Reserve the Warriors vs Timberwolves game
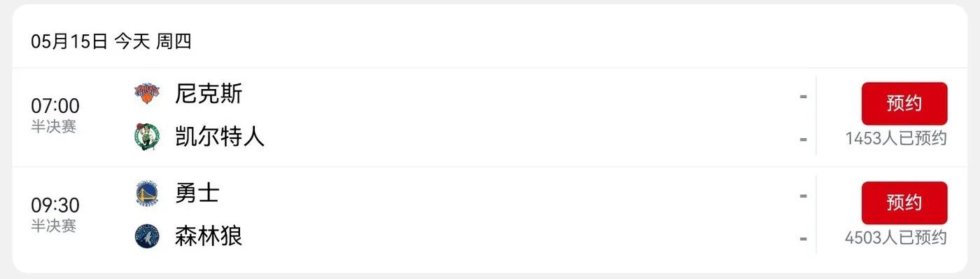 pos(904,203)
